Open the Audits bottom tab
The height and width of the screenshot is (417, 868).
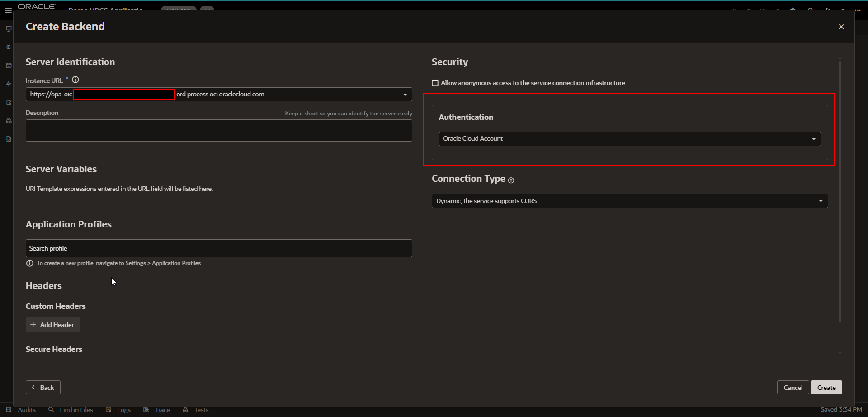(21, 410)
